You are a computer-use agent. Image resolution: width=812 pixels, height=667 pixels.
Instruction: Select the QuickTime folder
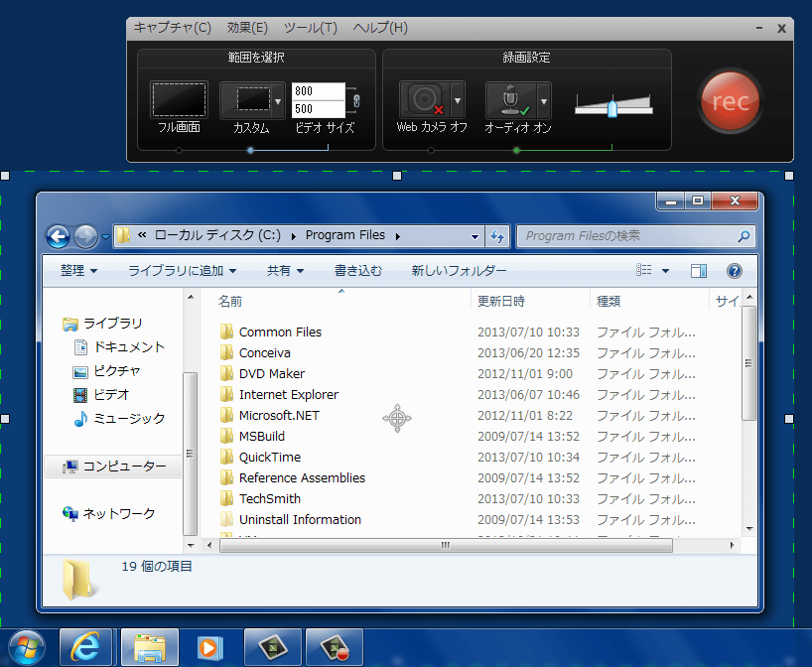pyautogui.click(x=270, y=457)
